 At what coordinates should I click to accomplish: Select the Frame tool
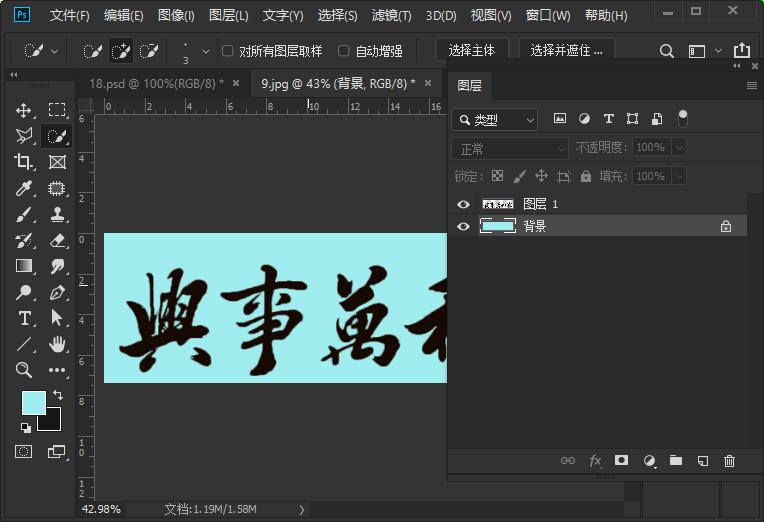point(57,162)
